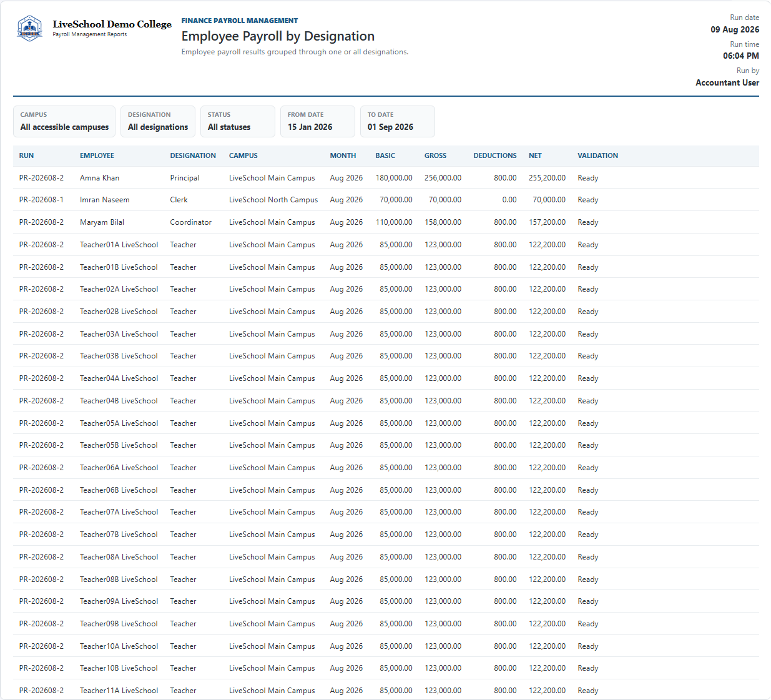Click the Finance Payroll Management heading

pyautogui.click(x=240, y=21)
